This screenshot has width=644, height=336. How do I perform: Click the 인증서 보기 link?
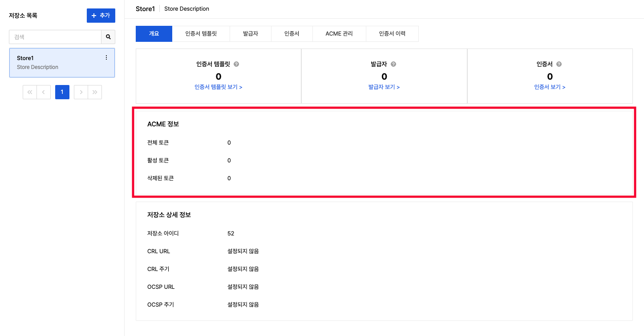[550, 87]
